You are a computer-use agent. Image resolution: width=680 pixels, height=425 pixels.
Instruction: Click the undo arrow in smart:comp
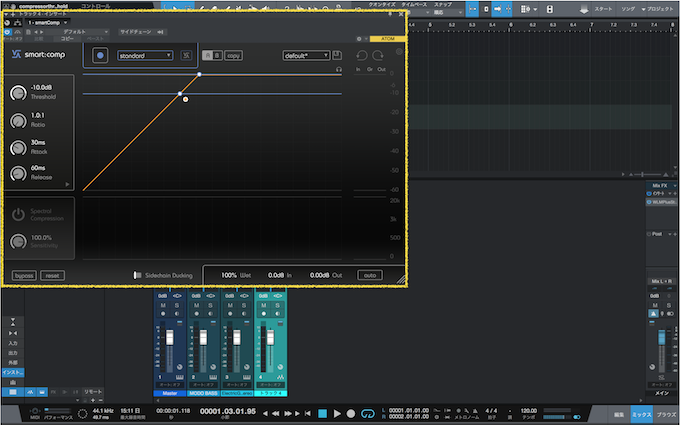pyautogui.click(x=362, y=56)
